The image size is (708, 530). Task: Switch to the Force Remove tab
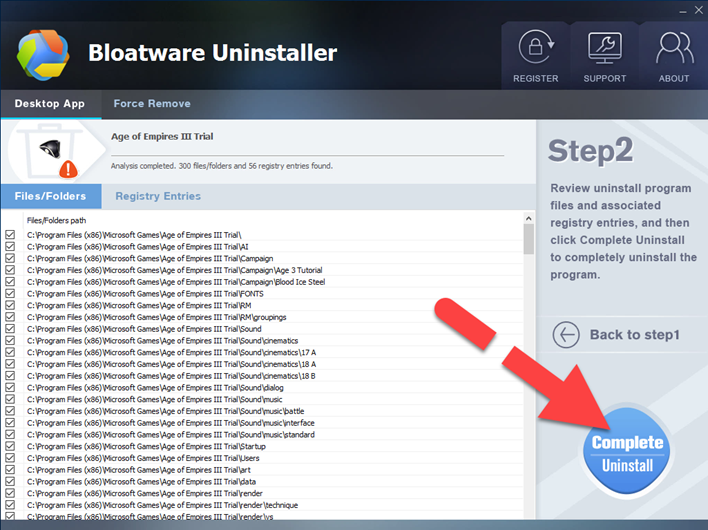[x=152, y=104]
